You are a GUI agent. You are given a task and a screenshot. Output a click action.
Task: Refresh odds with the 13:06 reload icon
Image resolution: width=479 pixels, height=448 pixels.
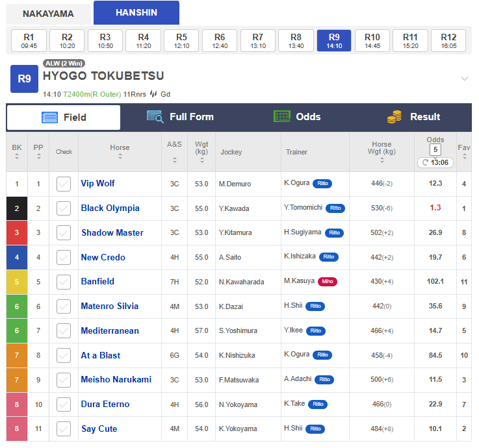[425, 162]
